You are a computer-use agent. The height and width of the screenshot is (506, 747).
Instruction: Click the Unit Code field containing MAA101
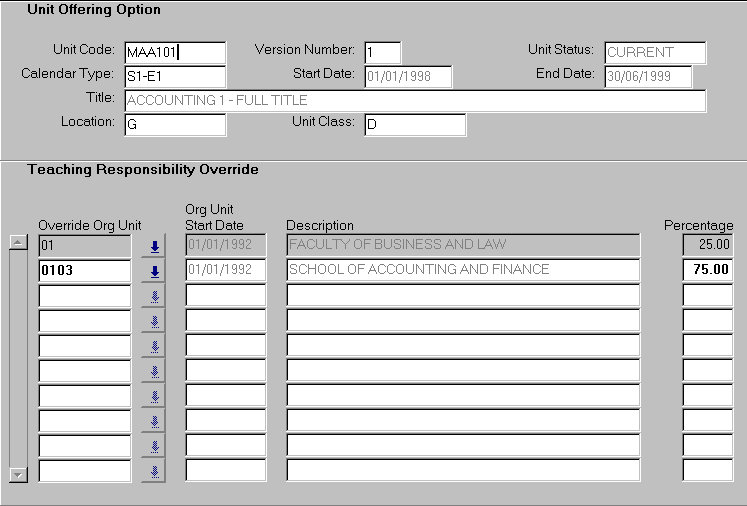(175, 52)
